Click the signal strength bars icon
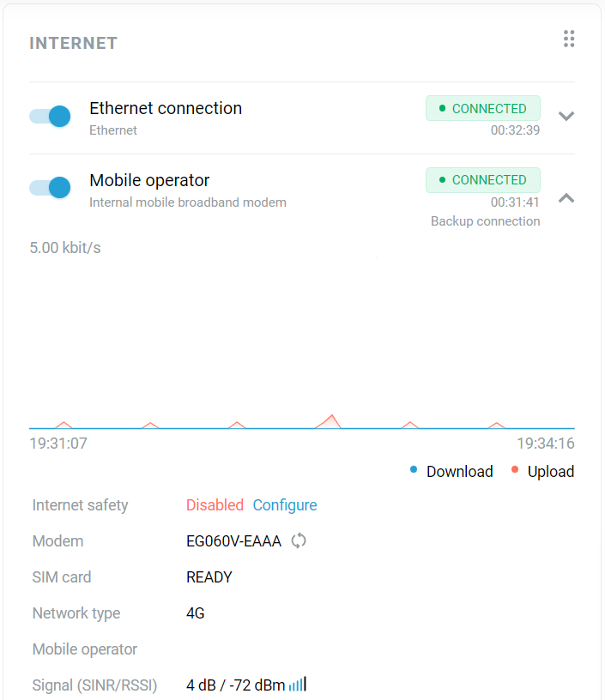Screen dimensions: 605x700 (x=298, y=685)
